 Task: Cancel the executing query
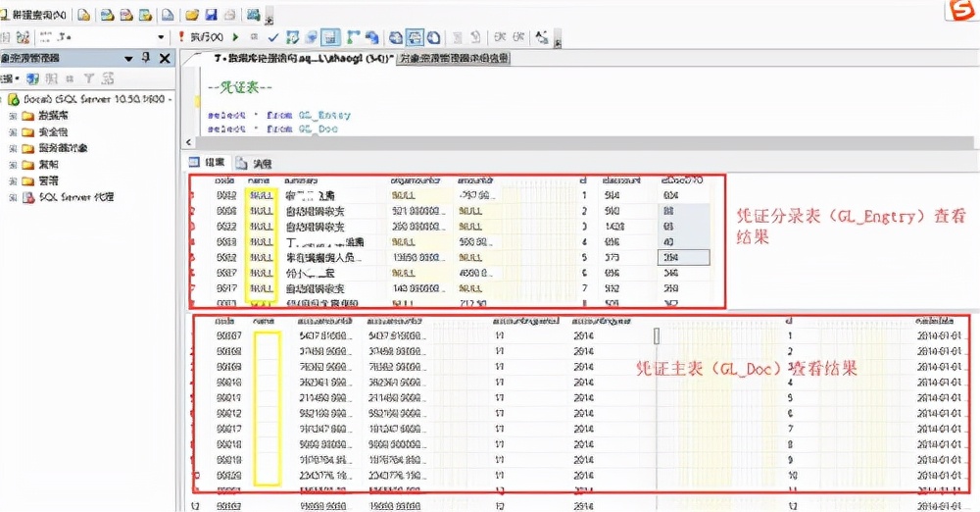click(254, 37)
